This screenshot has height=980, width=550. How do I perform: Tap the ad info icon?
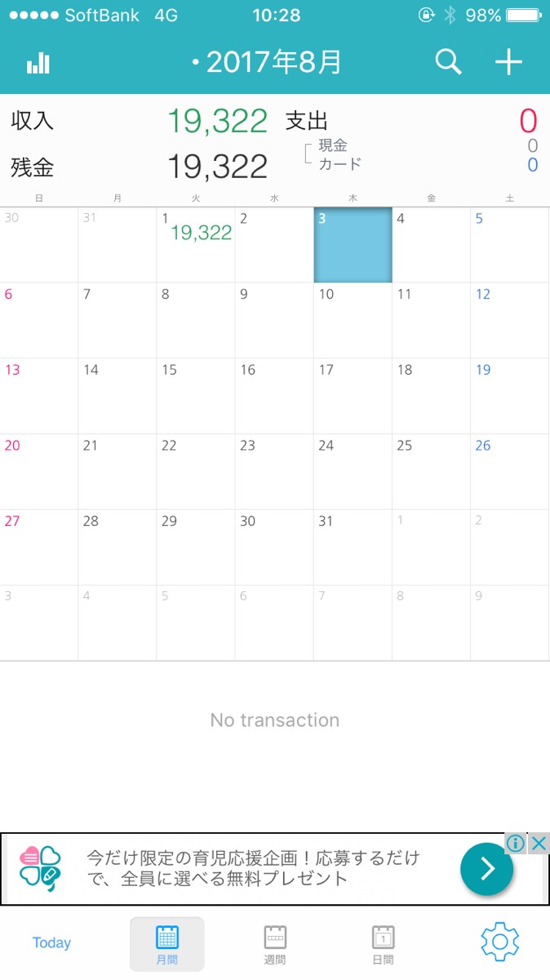pos(515,844)
